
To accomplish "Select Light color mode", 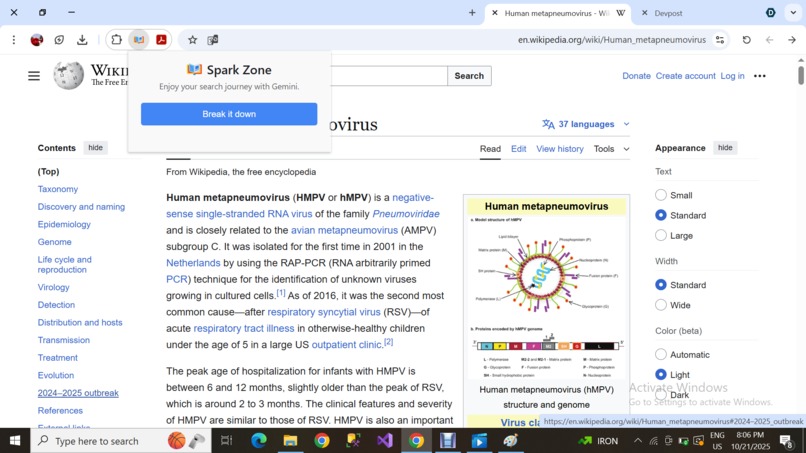I will pos(661,374).
